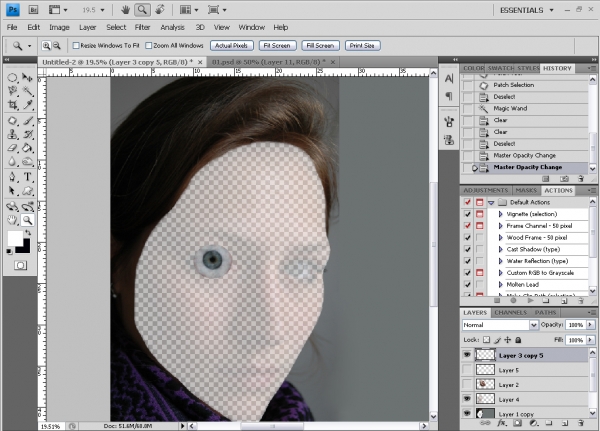Collapse the Default Actions folder
This screenshot has width=600, height=431.
click(491, 202)
